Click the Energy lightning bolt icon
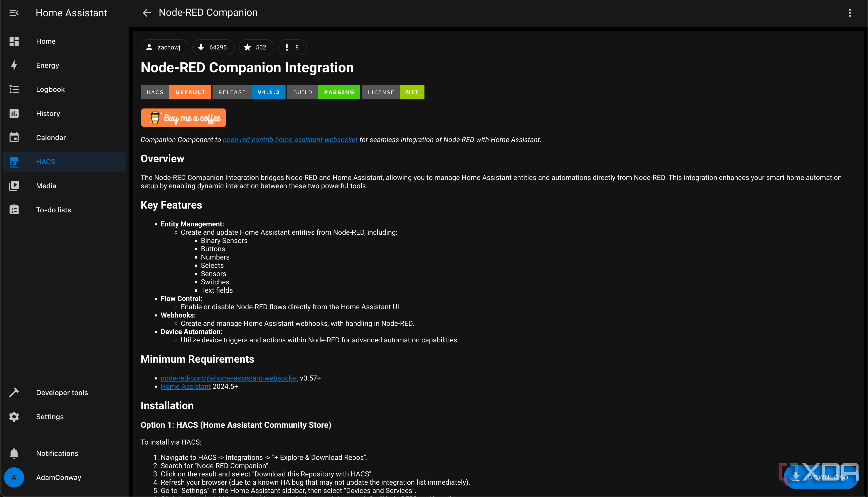Viewport: 868px width, 497px height. coord(14,65)
